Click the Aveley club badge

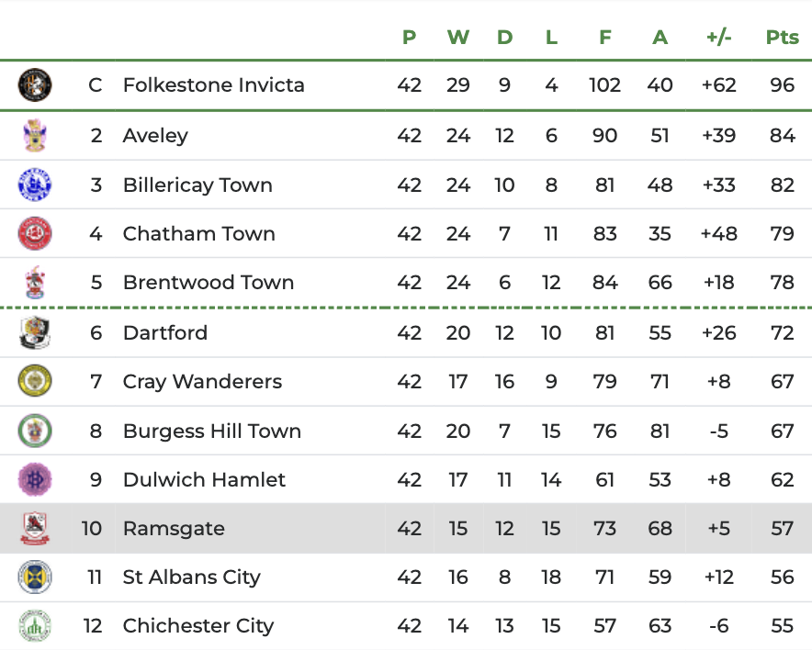coord(35,136)
